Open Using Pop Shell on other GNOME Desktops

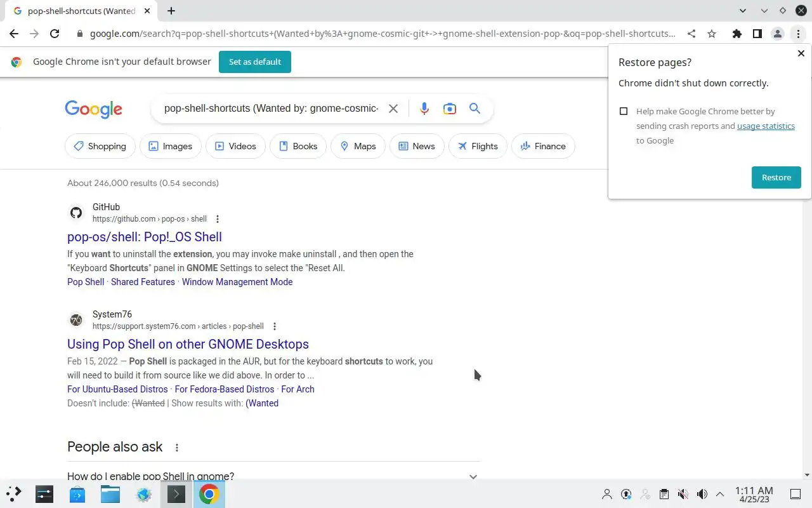[188, 344]
